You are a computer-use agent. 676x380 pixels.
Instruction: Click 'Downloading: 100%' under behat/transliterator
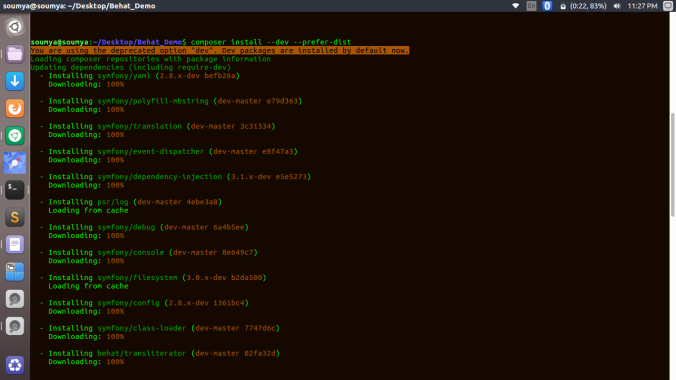click(86, 362)
